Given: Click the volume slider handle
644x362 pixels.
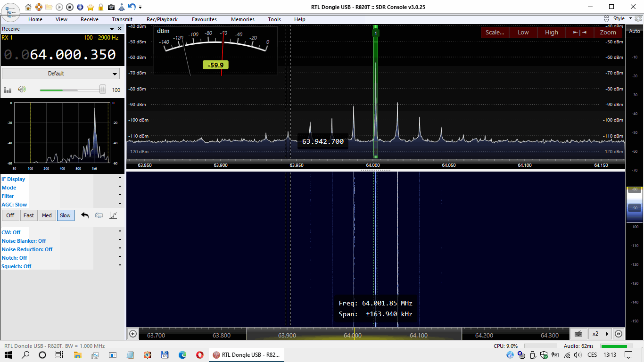Looking at the screenshot, I should [x=102, y=90].
